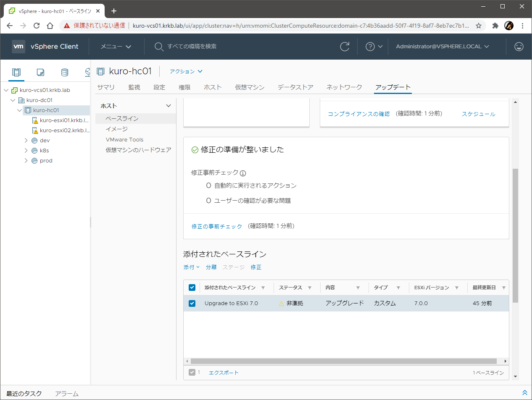Expand the dev resource pool
Screen dimensions: 532x400
tap(26, 141)
